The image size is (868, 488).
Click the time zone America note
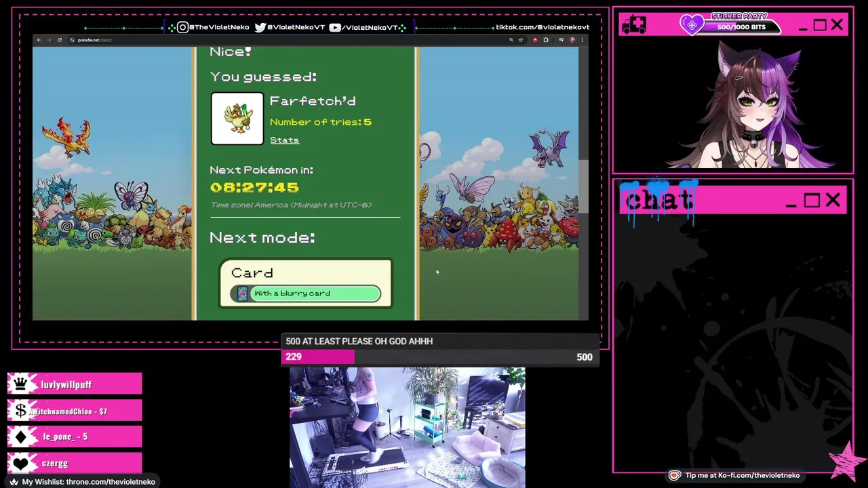click(x=291, y=205)
